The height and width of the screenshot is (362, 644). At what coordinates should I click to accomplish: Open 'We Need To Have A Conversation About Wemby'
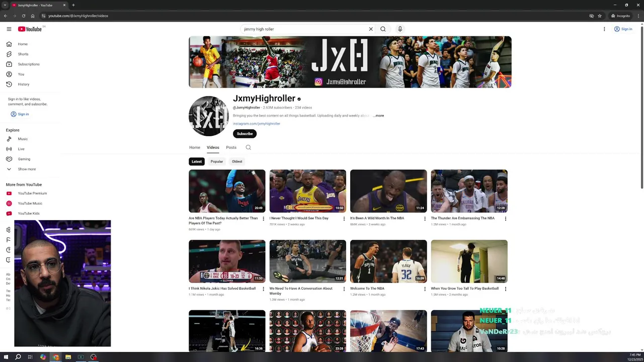[301, 291]
